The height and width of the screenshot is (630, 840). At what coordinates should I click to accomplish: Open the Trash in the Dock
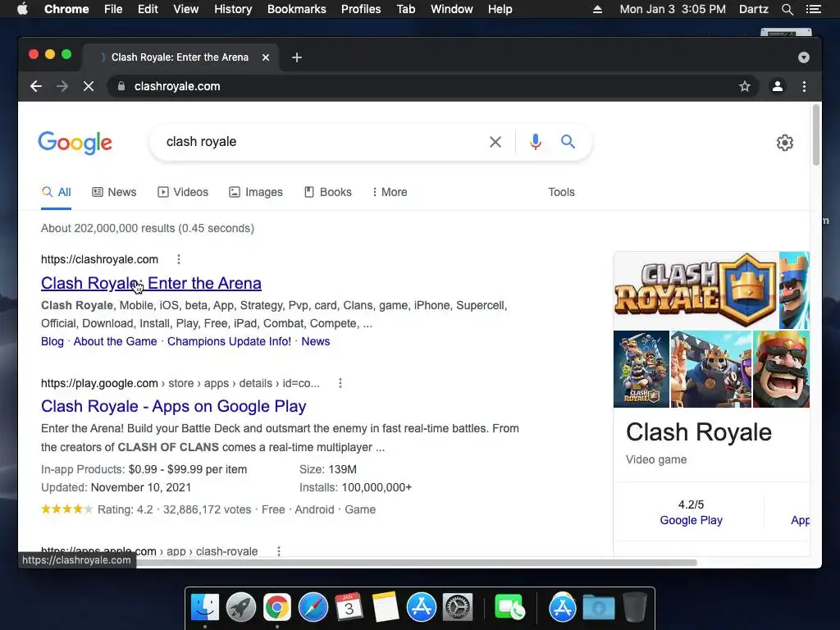click(x=635, y=608)
